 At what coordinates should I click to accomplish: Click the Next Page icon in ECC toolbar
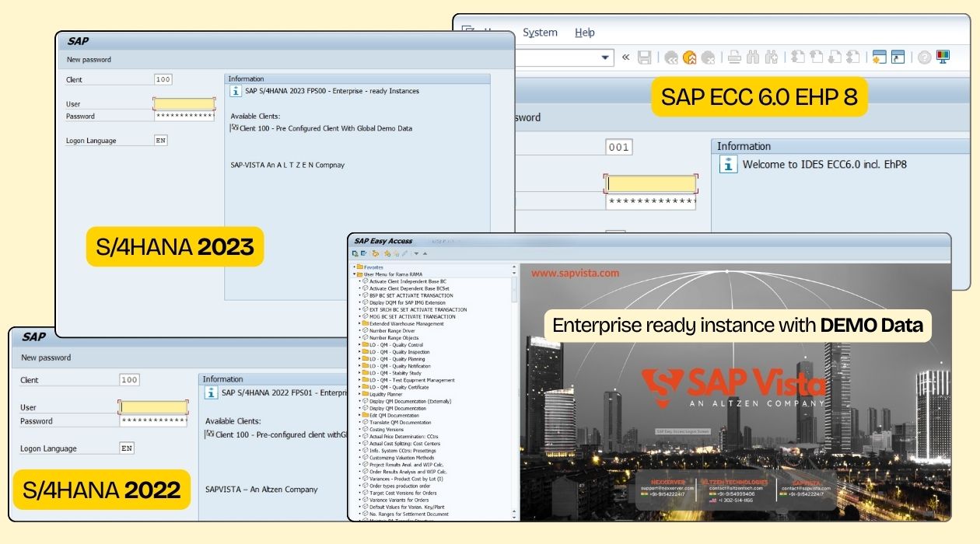coord(835,58)
